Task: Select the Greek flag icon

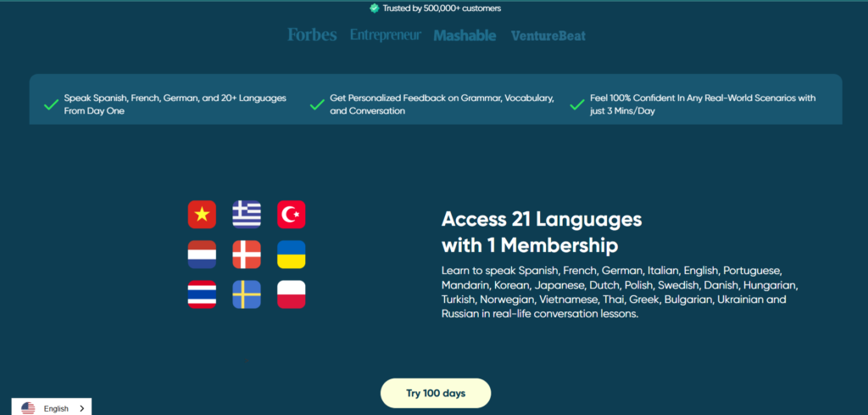Action: tap(247, 215)
